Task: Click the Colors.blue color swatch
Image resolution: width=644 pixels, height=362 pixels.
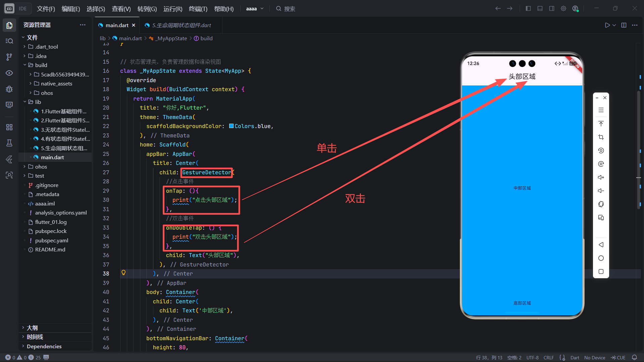Action: click(231, 126)
